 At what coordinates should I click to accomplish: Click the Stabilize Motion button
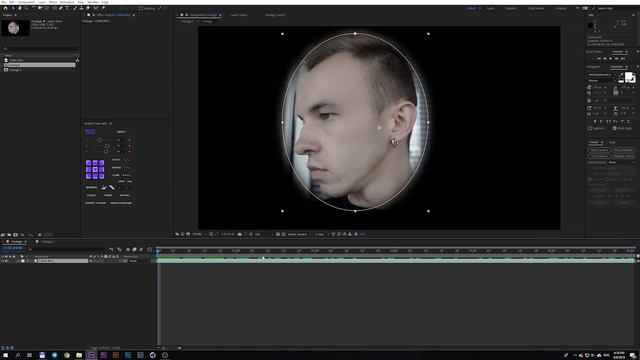pos(624,156)
